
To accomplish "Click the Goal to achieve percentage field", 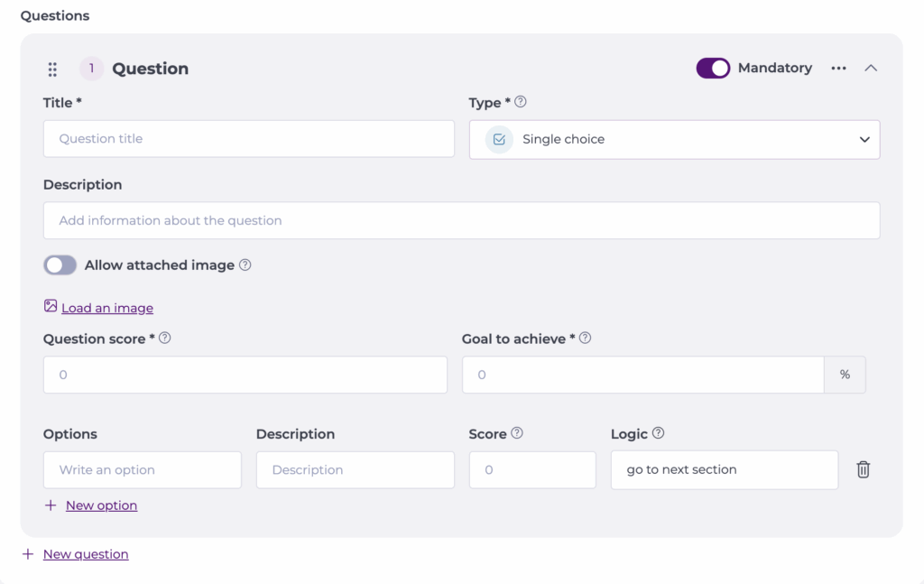I will tap(642, 375).
